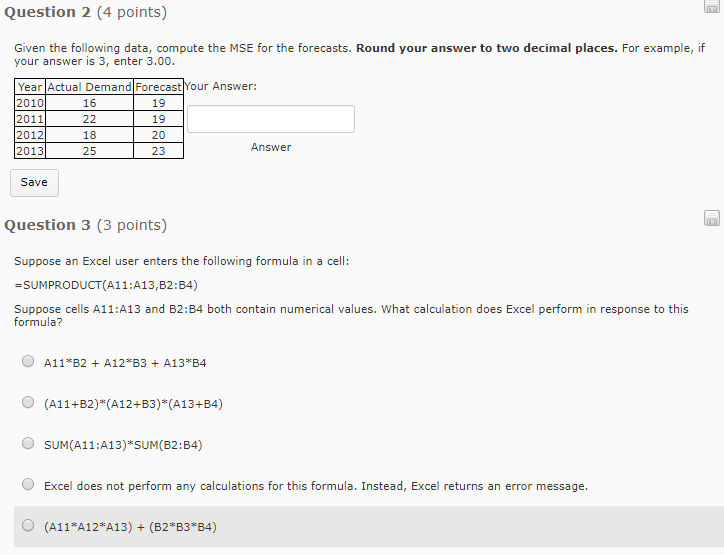Image resolution: width=724 pixels, height=555 pixels.
Task: Select the Excel returns an error message option
Action: (28, 484)
